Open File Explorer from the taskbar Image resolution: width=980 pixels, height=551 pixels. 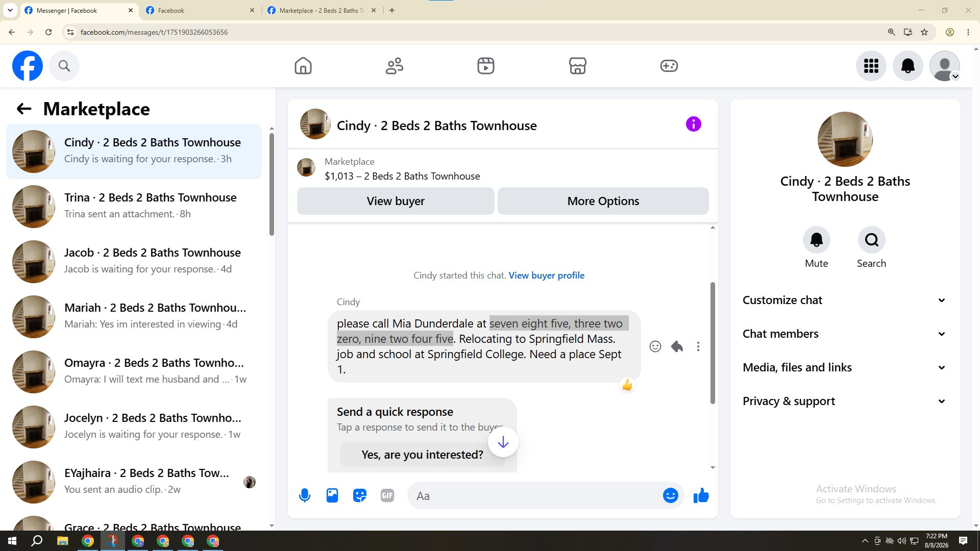[x=62, y=541]
